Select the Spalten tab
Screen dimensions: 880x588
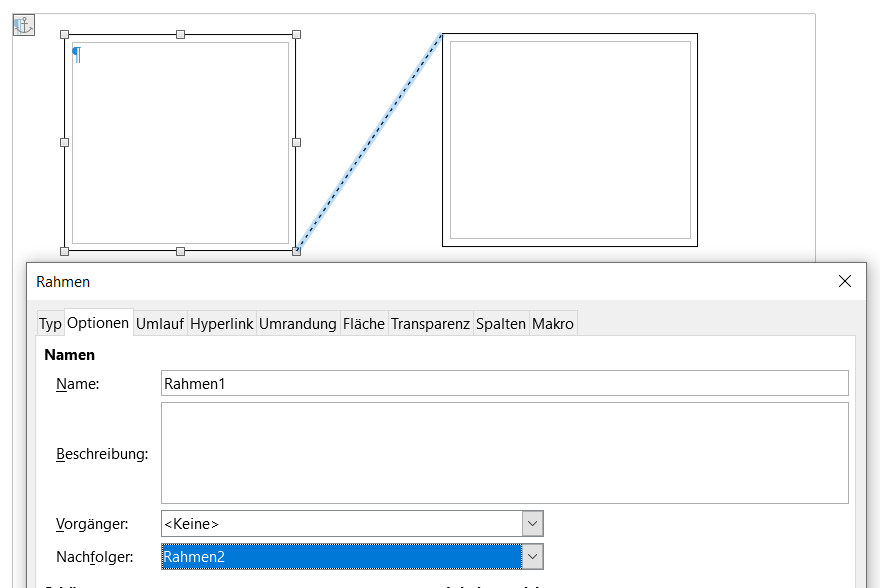click(501, 324)
